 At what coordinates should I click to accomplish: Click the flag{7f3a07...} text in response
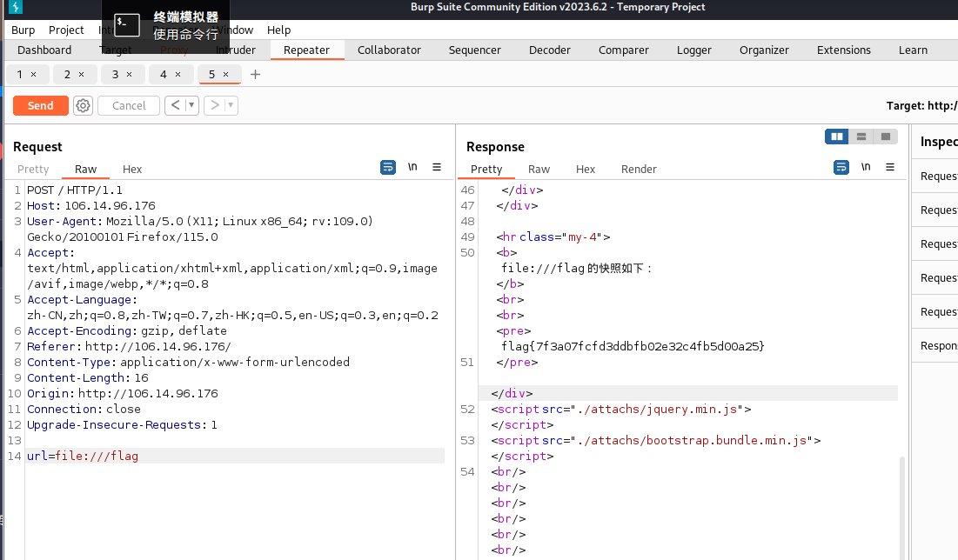[633, 347]
